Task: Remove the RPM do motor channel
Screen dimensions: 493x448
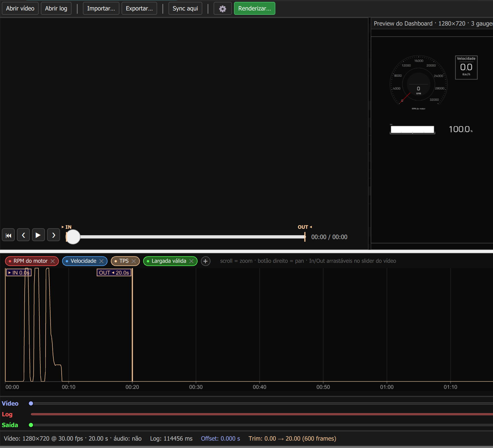Action: 53,261
